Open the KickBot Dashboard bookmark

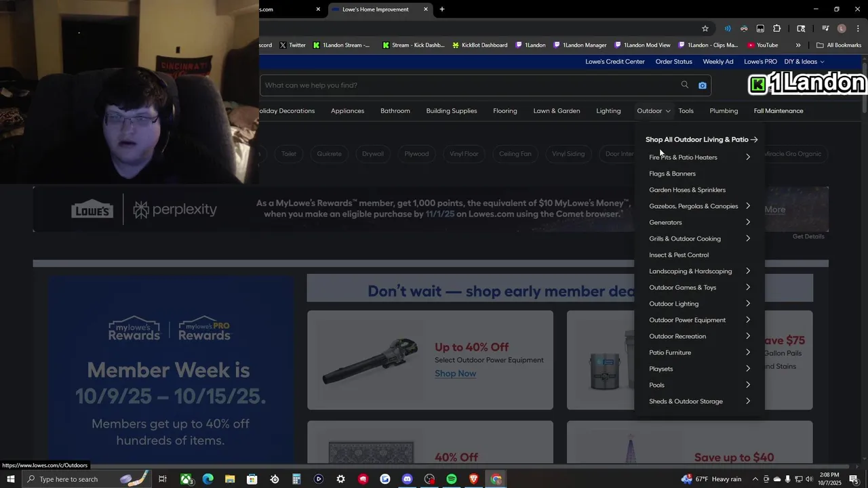(479, 45)
